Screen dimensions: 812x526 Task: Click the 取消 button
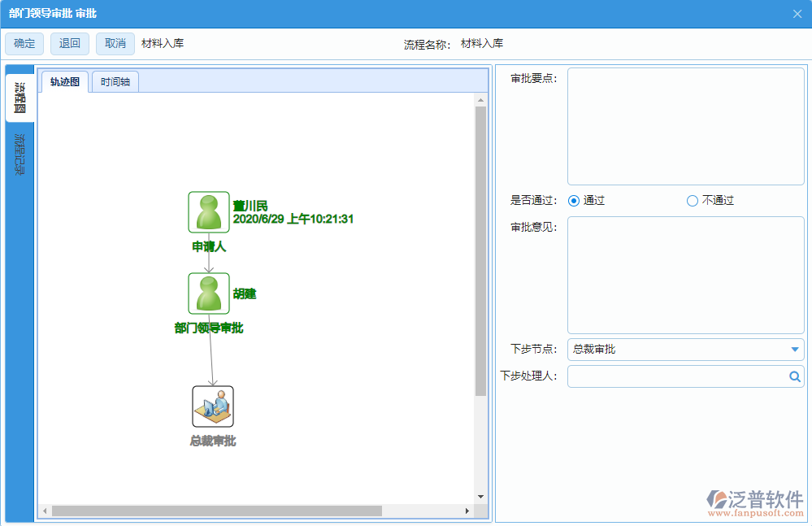tap(115, 43)
